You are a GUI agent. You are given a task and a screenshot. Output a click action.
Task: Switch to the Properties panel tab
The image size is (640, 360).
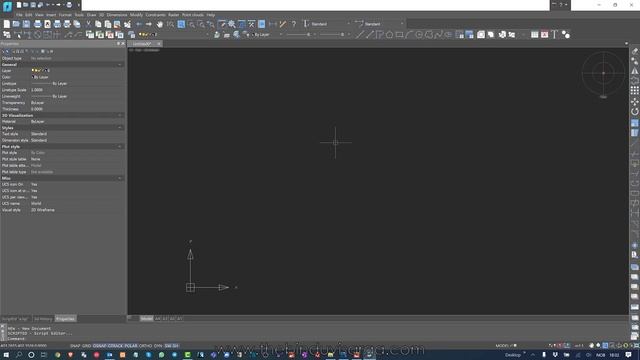65,319
